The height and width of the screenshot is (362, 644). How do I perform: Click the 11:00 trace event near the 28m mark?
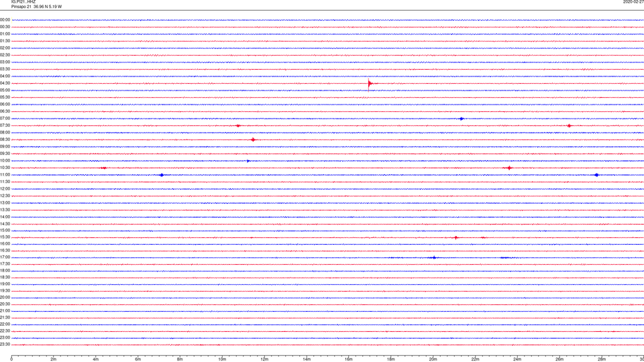click(597, 175)
